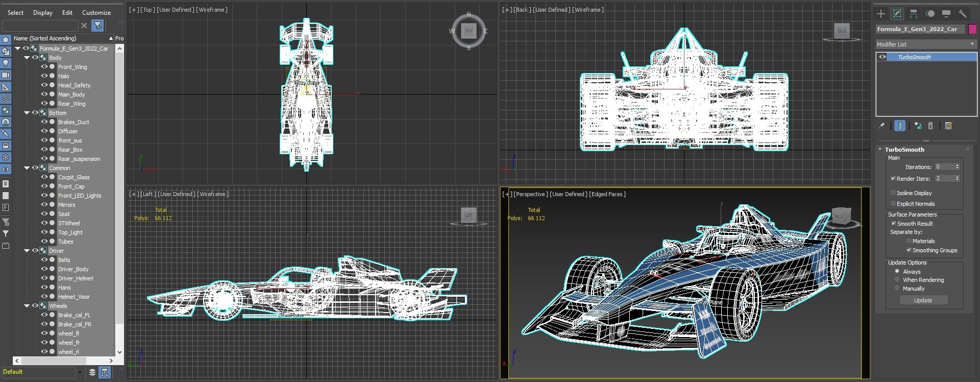The image size is (980, 382).
Task: Select Sort by Hierarchy icon at bottom
Action: click(105, 372)
